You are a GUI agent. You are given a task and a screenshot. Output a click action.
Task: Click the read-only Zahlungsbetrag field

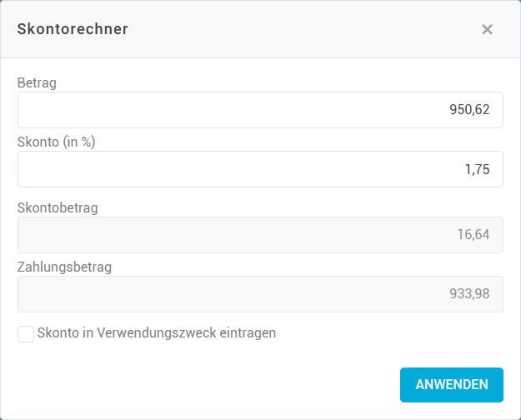(x=260, y=294)
